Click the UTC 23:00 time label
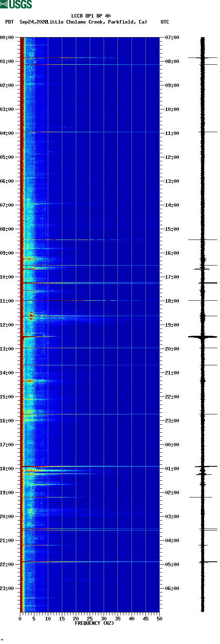The width and height of the screenshot is (220, 644). tap(172, 421)
